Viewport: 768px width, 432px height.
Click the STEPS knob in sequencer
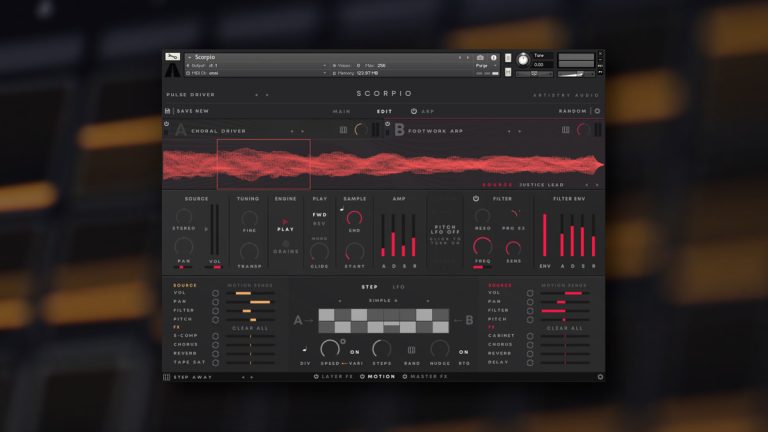[x=382, y=349]
